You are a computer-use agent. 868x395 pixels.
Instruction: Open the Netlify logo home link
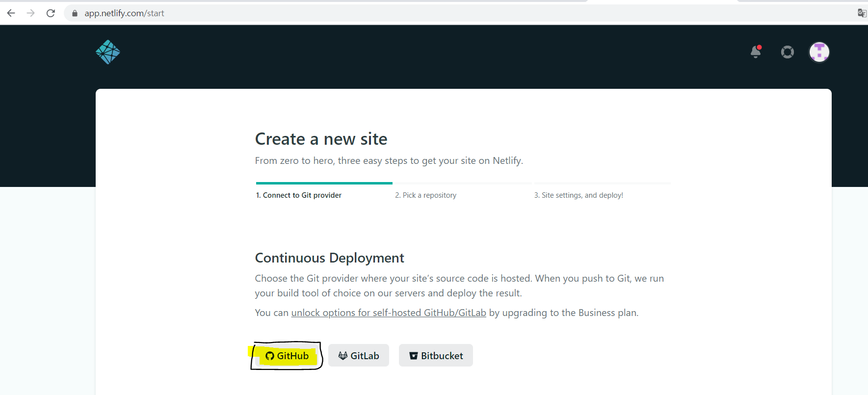pos(108,52)
